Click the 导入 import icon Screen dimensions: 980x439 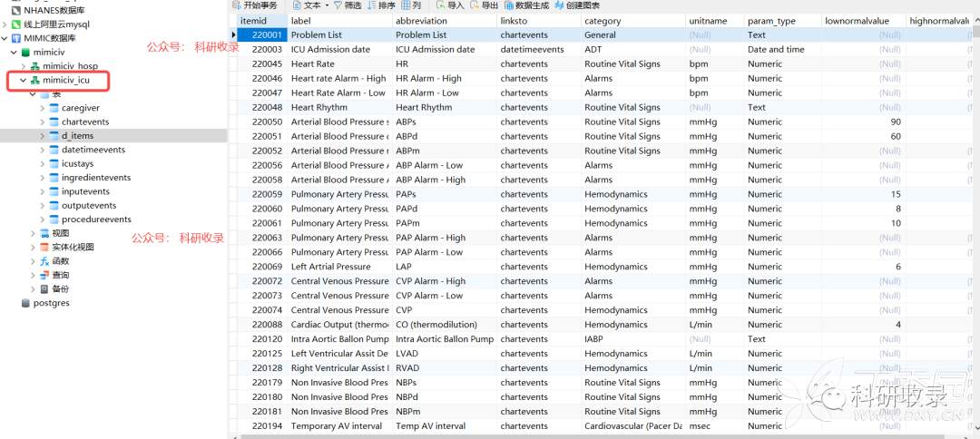[x=439, y=5]
